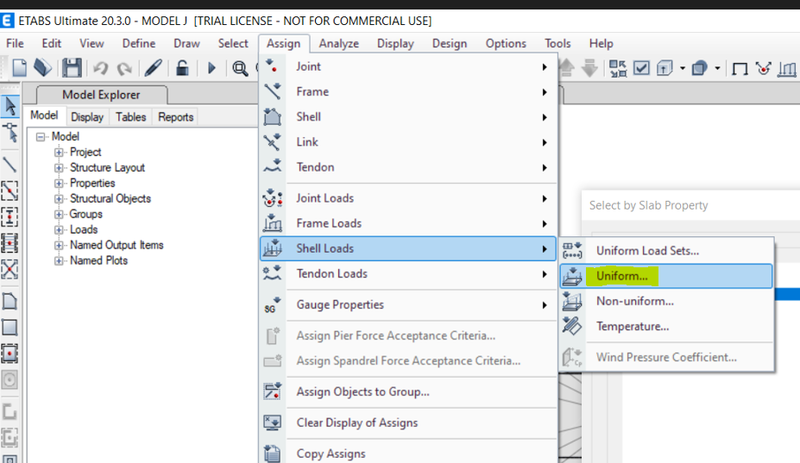This screenshot has height=463, width=800.
Task: Open the Display menu
Action: (395, 43)
